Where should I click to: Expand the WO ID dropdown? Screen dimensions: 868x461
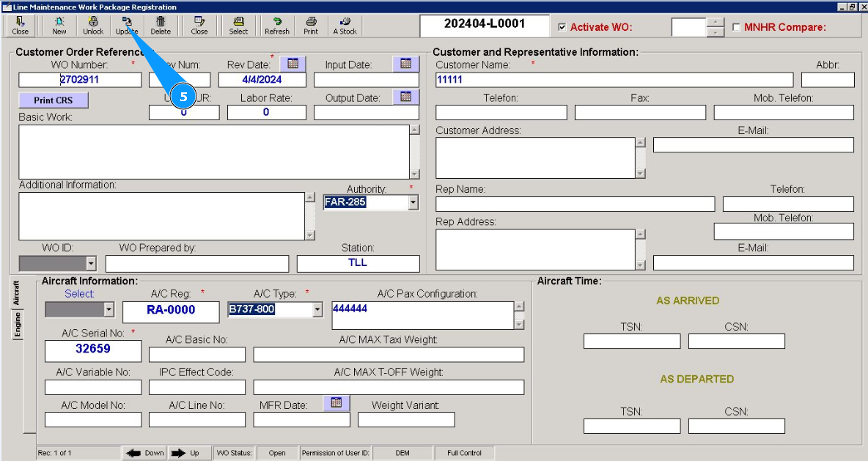(91, 264)
